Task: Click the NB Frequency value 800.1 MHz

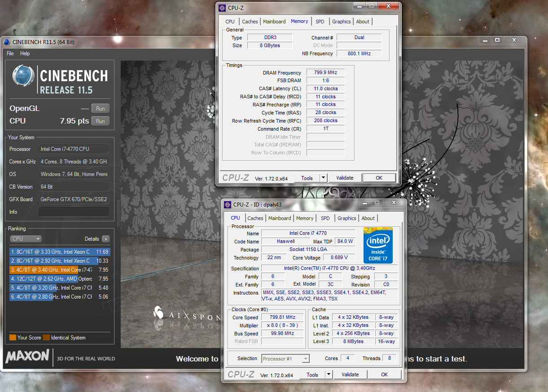Action: [359, 53]
